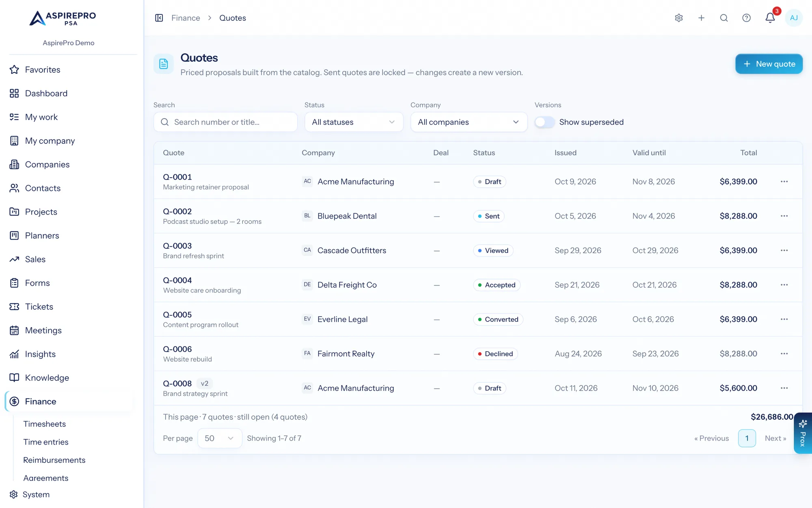Open the Per page 50 dropdown
The width and height of the screenshot is (812, 508).
coord(220,438)
